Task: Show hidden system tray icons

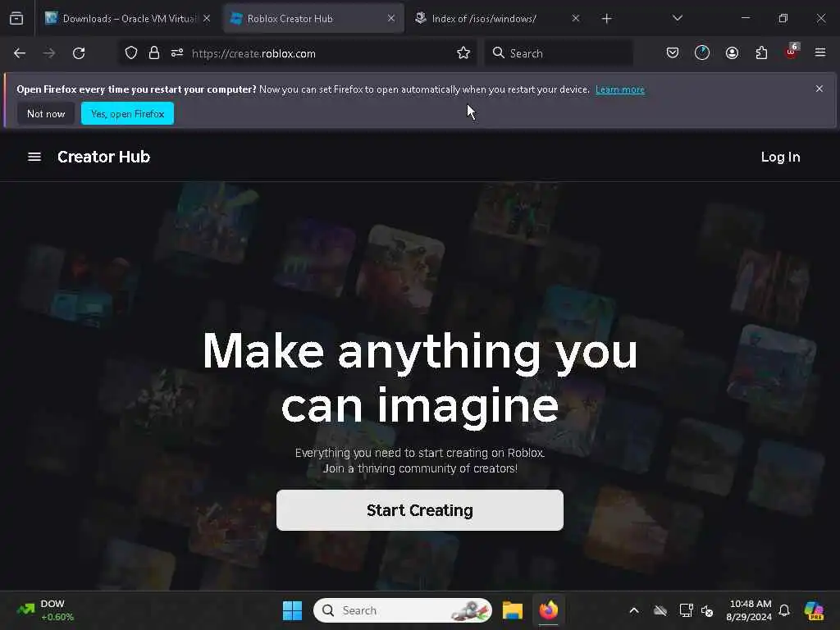Action: coord(634,610)
